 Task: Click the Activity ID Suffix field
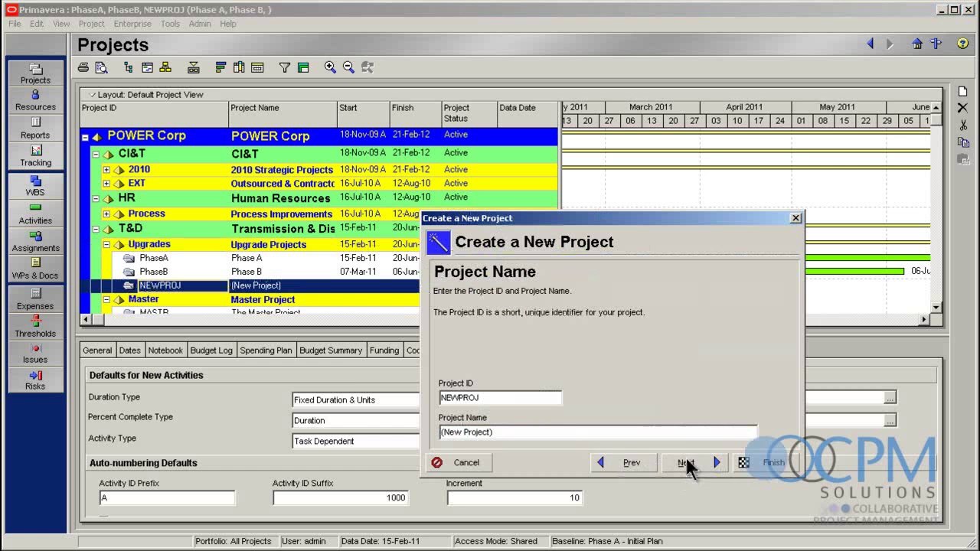pyautogui.click(x=341, y=497)
